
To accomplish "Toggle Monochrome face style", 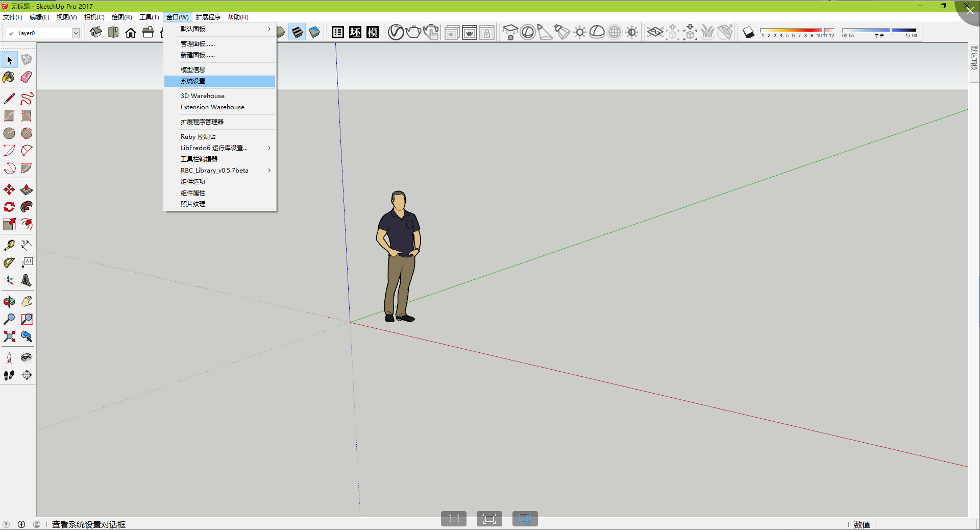I will click(314, 33).
